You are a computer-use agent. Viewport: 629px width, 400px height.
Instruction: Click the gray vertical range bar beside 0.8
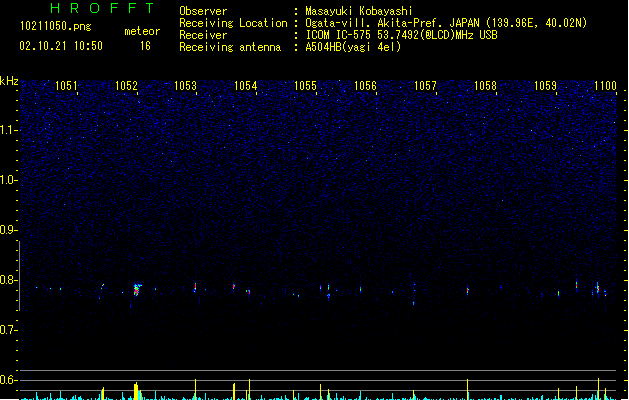tap(19, 276)
